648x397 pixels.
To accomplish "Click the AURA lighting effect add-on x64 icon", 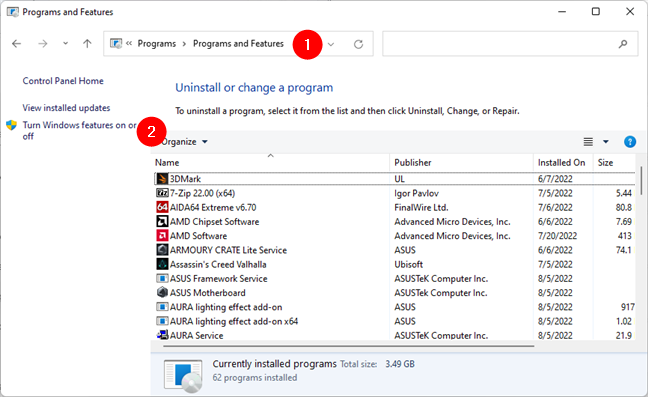I will click(x=162, y=321).
